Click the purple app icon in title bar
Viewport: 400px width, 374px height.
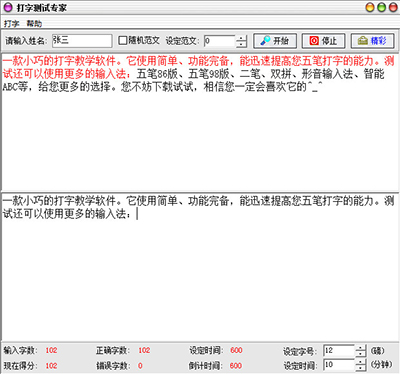pyautogui.click(x=8, y=7)
